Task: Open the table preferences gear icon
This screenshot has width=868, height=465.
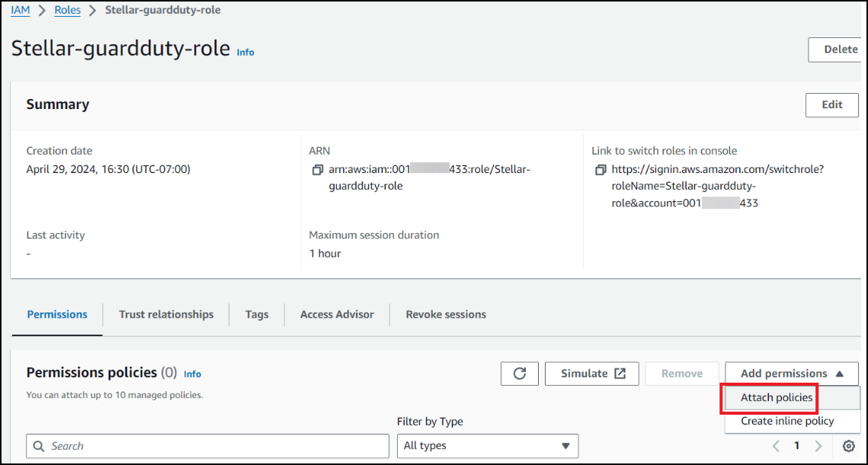Action: 848,446
